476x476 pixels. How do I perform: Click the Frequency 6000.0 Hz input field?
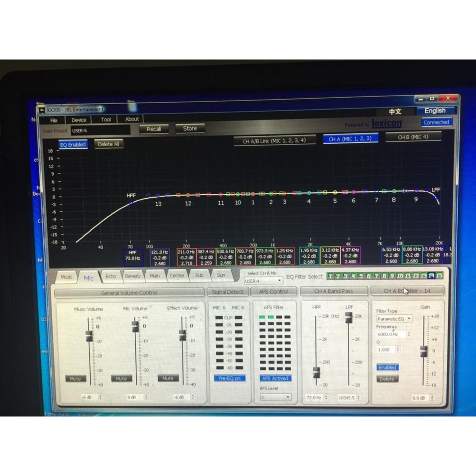(x=391, y=334)
